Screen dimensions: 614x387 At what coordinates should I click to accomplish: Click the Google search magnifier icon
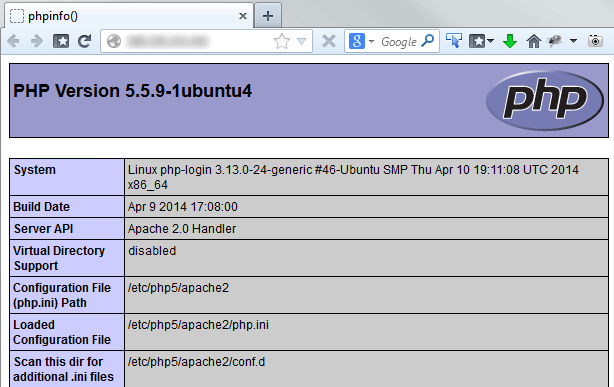pos(428,40)
